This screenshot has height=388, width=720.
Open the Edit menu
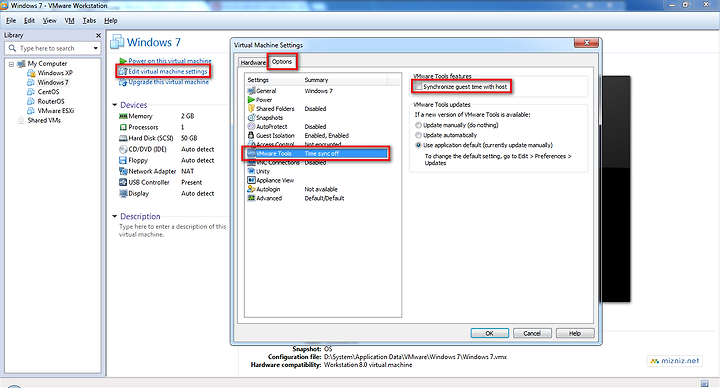[29, 21]
